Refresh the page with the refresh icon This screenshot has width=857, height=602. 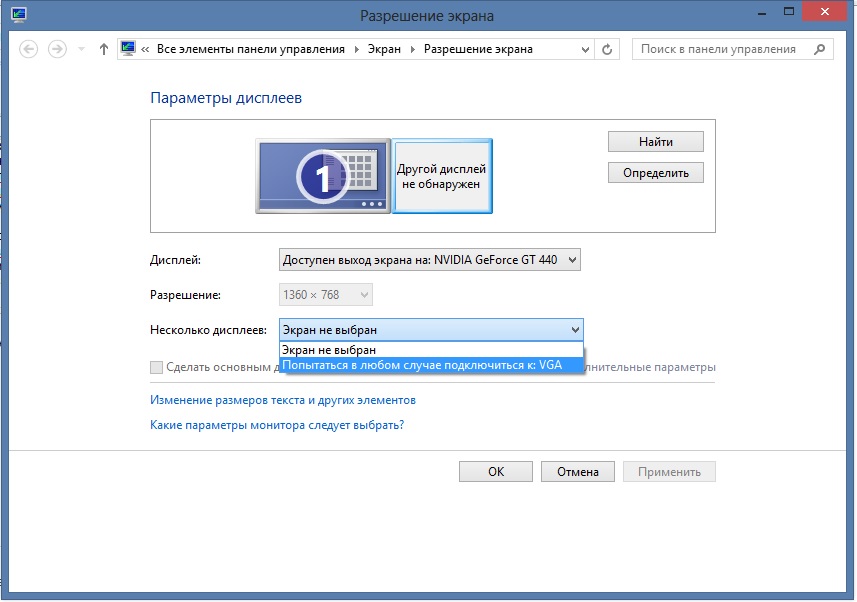click(607, 49)
